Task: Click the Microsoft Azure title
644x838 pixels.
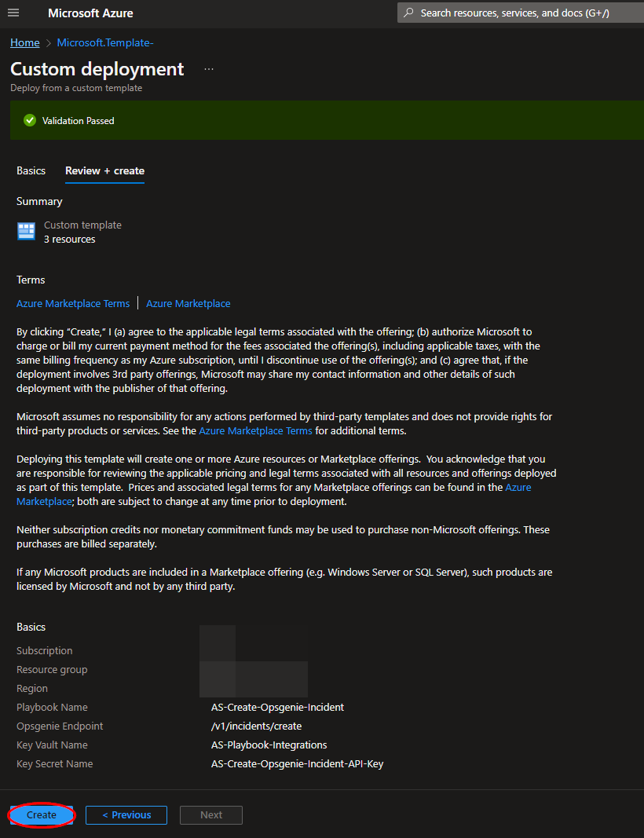Action: click(90, 13)
